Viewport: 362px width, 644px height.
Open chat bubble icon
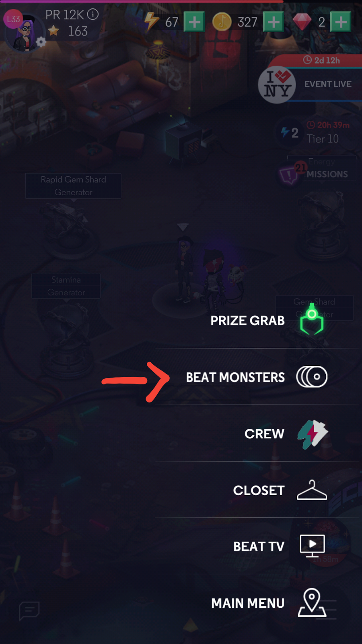29,611
